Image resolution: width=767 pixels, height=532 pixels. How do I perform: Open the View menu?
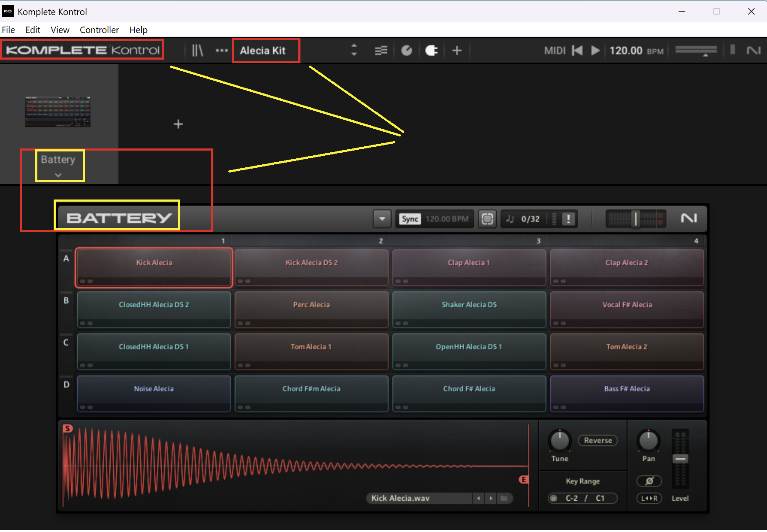[60, 30]
